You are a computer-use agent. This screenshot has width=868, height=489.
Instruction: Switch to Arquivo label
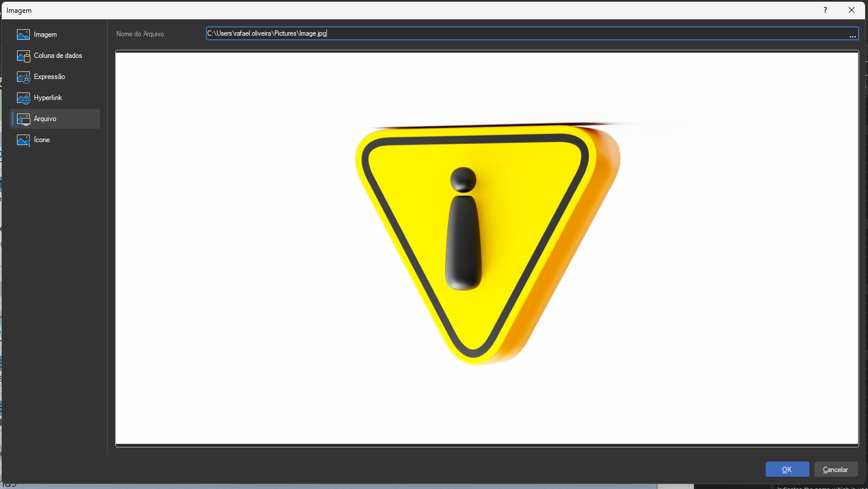(45, 119)
